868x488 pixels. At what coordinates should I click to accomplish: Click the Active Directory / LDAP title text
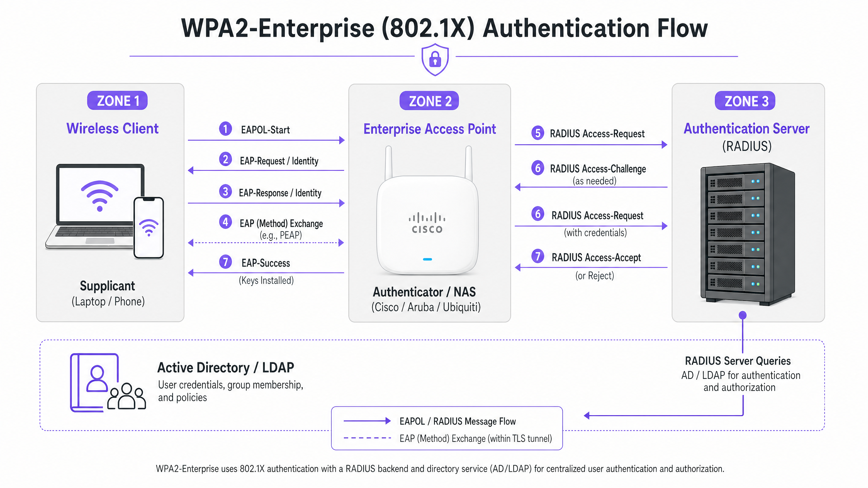pos(225,368)
